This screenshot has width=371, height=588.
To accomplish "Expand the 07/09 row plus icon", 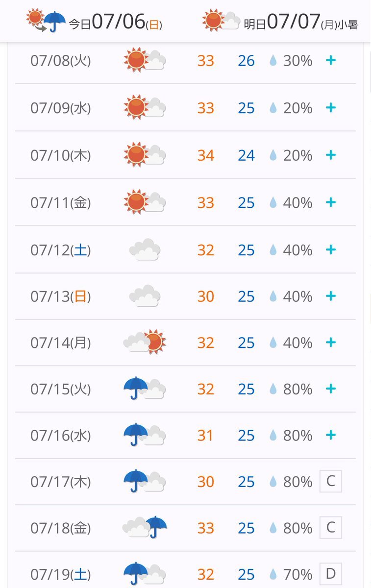I will (x=331, y=108).
